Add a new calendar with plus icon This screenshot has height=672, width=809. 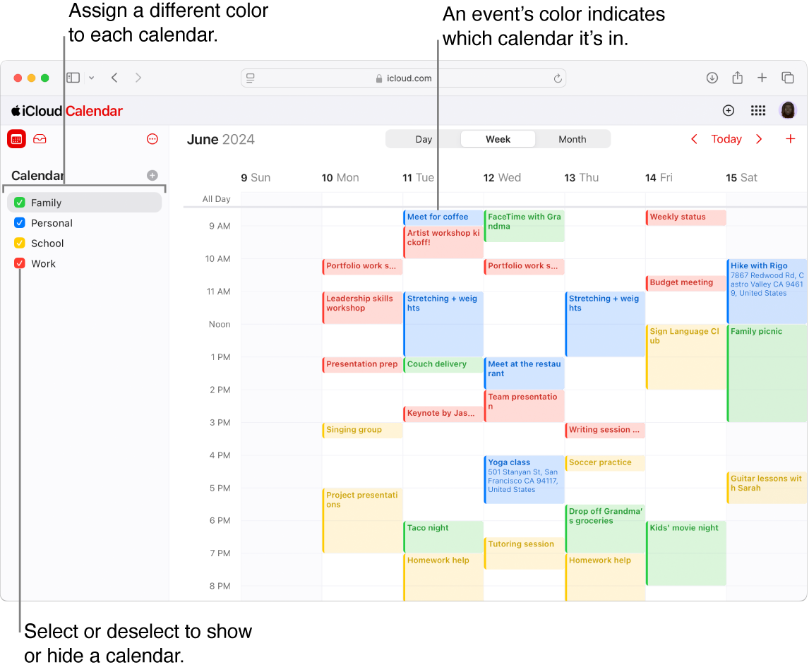point(152,176)
